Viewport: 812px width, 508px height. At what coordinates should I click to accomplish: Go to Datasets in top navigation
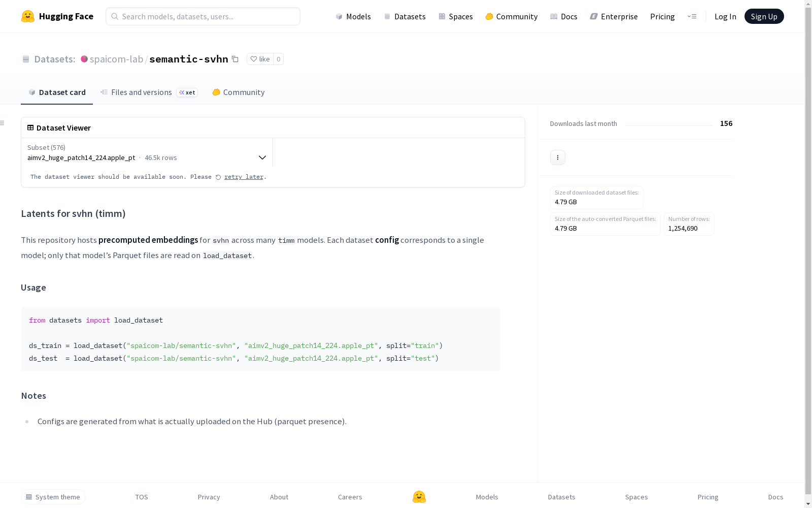point(404,16)
